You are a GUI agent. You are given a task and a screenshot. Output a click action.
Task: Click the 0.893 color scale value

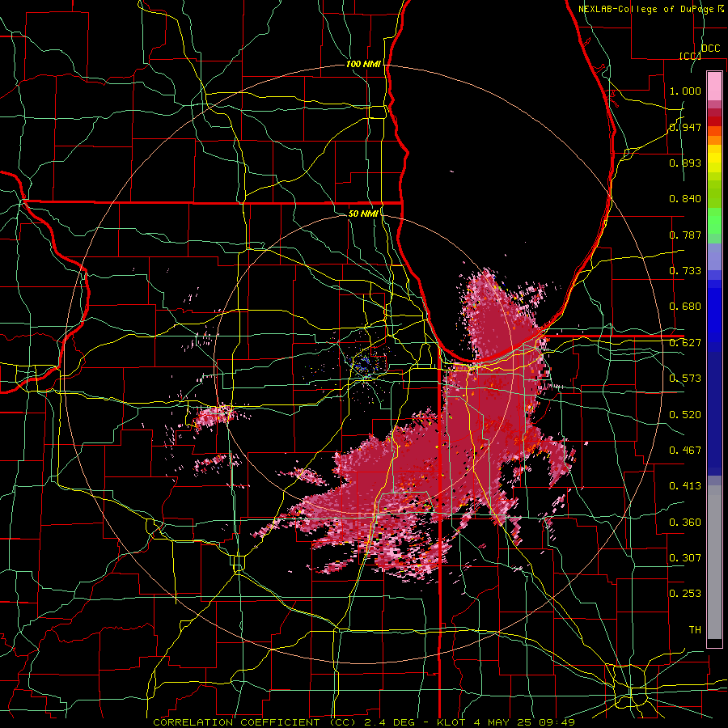685,163
